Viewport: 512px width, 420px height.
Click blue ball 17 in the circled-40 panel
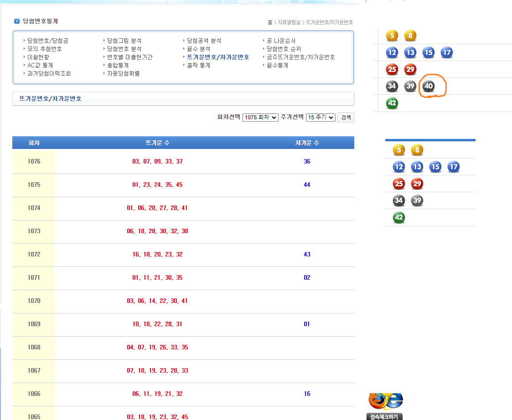[447, 52]
